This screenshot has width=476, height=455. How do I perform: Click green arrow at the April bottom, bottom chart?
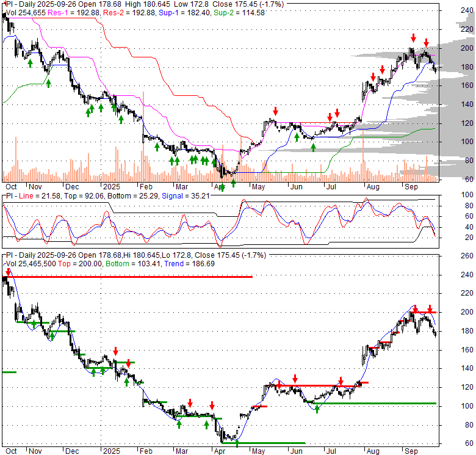pyautogui.click(x=237, y=443)
